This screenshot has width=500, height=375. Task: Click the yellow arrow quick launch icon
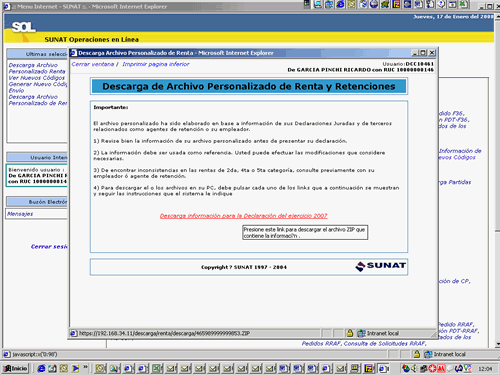click(75, 368)
